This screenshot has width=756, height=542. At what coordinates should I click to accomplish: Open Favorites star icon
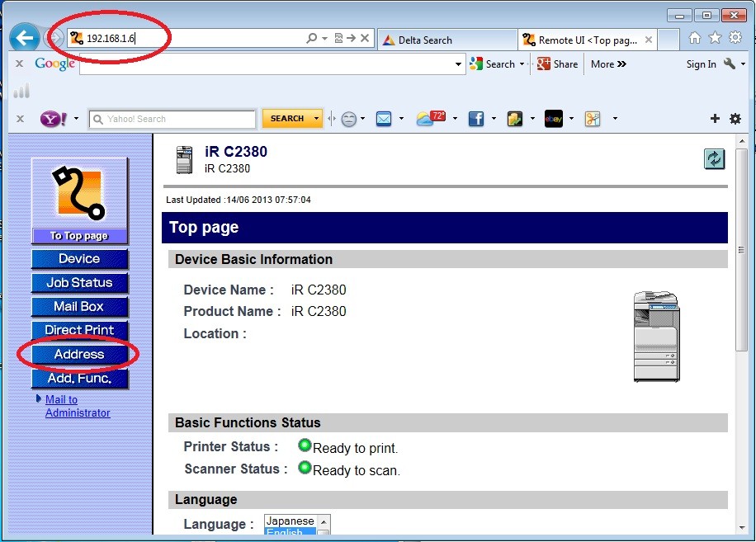pos(715,38)
